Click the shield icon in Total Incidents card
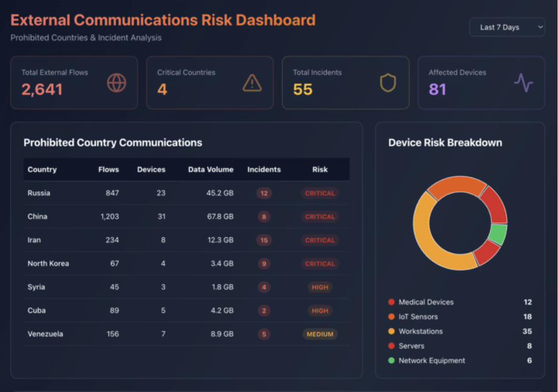The height and width of the screenshot is (392, 558). pyautogui.click(x=388, y=83)
